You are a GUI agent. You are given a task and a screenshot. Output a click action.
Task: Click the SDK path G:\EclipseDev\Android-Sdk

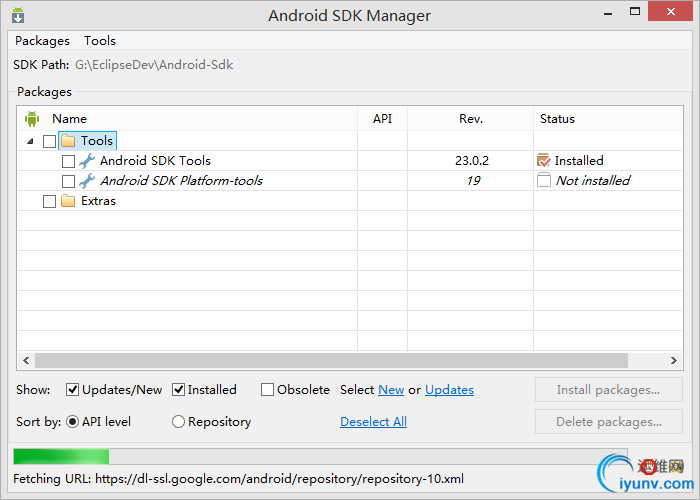[154, 65]
